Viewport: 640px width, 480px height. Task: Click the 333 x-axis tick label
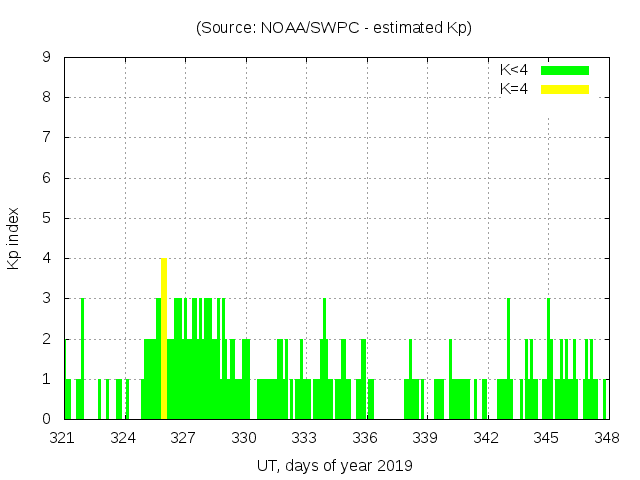[x=305, y=438]
